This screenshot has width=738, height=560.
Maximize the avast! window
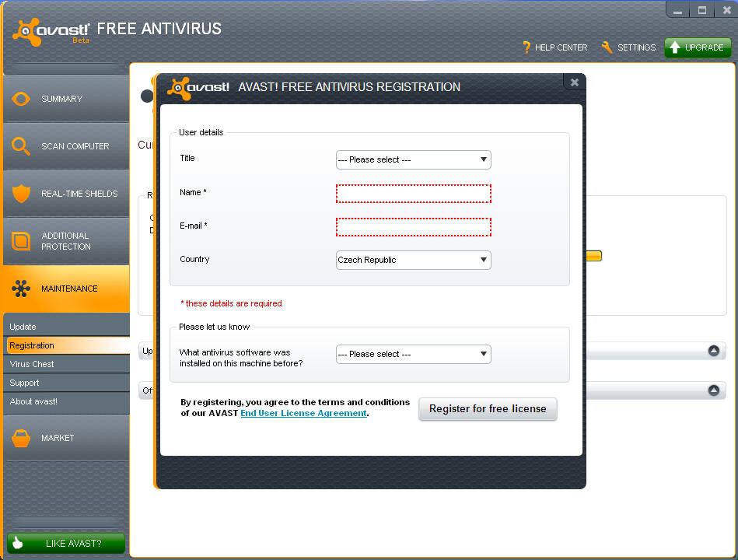point(701,10)
